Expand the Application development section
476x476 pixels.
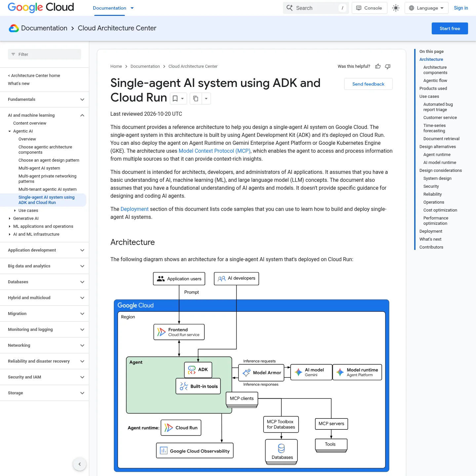tap(82, 250)
